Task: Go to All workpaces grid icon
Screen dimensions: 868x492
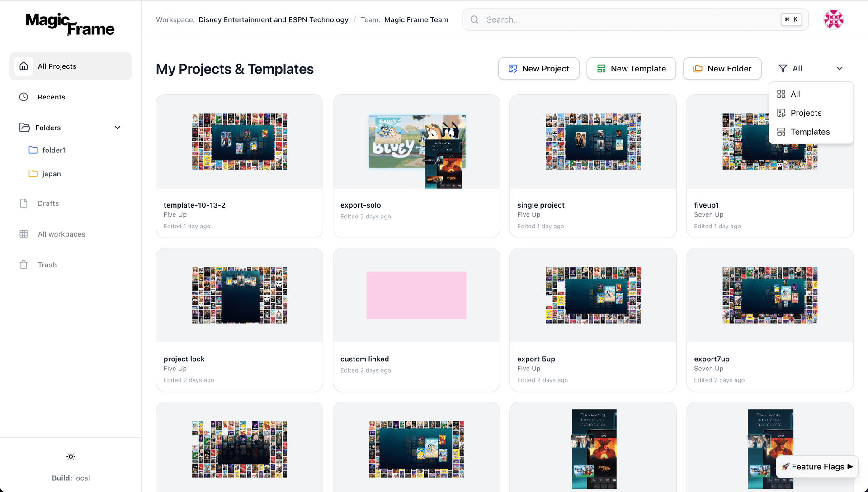Action: click(24, 234)
